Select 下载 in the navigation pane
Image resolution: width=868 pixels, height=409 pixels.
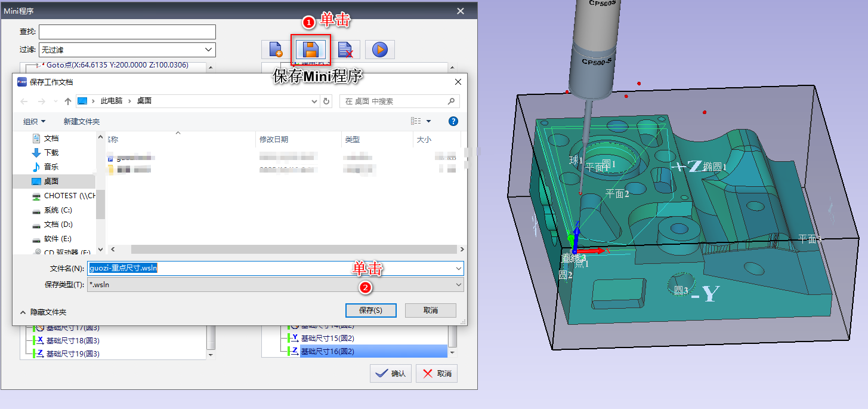point(51,152)
